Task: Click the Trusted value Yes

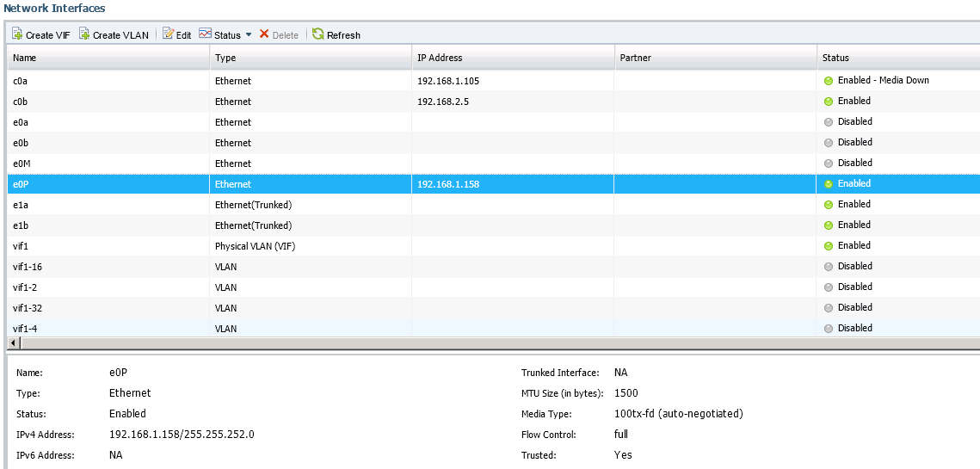Action: click(623, 454)
